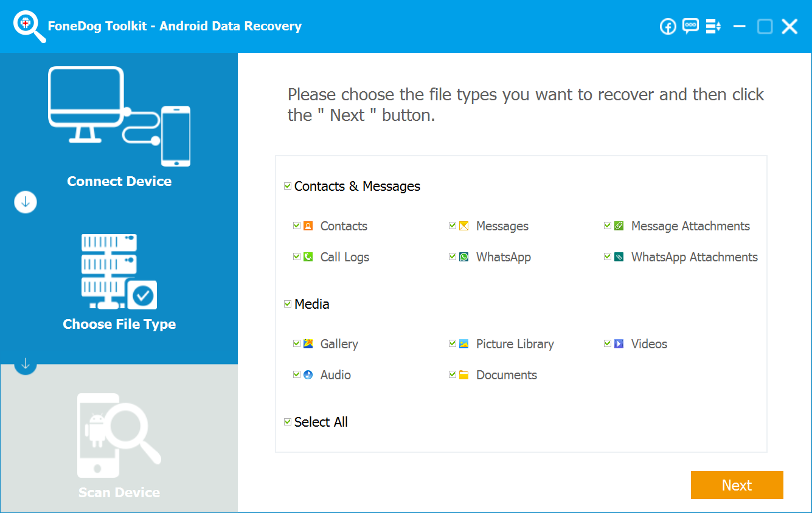The height and width of the screenshot is (513, 812).
Task: Click the FoneDog magnifier logo icon
Action: coord(29,27)
